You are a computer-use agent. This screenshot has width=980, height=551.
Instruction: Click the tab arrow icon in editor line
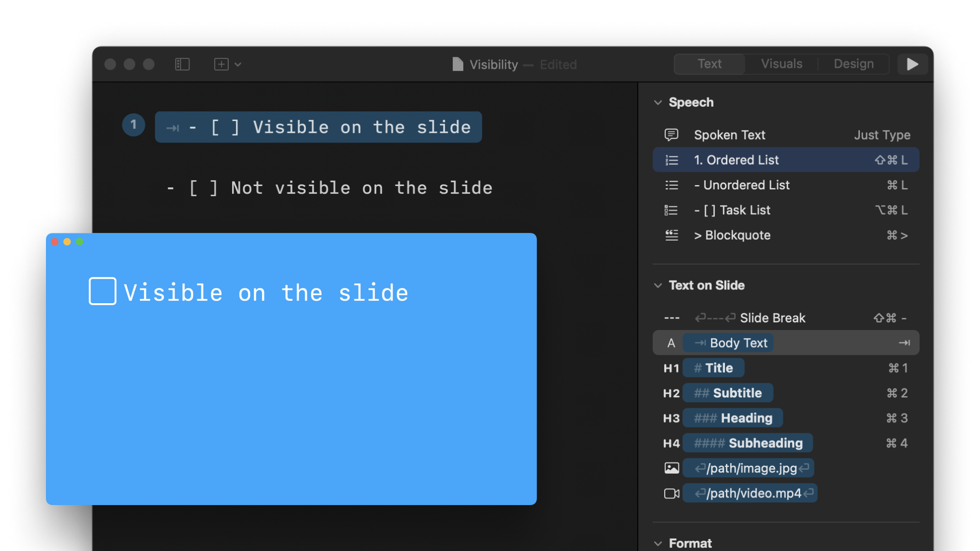click(172, 128)
